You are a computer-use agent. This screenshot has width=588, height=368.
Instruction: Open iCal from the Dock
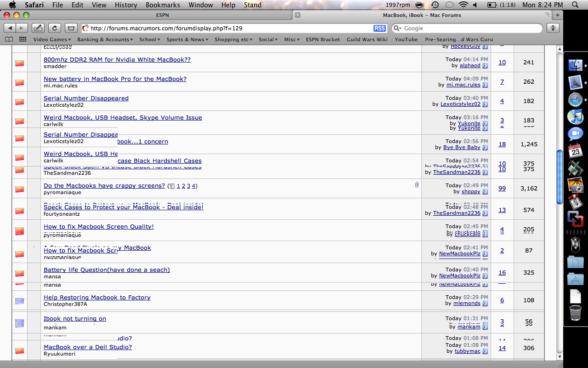tap(575, 151)
